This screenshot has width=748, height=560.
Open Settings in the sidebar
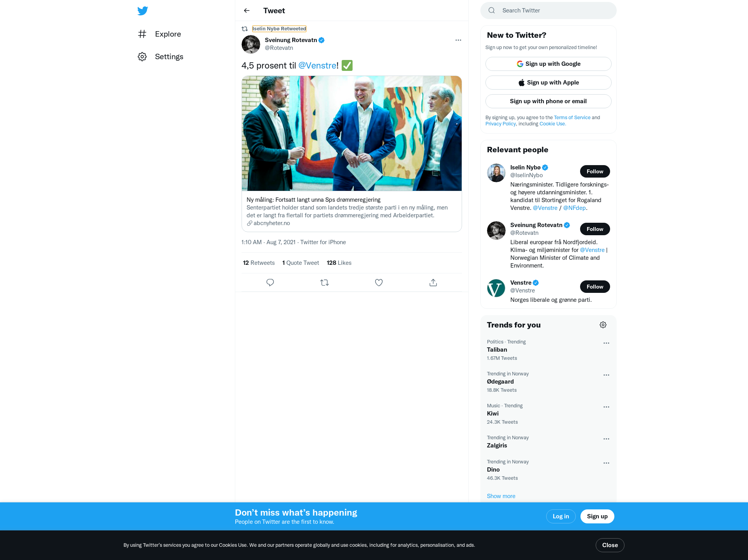coord(161,57)
